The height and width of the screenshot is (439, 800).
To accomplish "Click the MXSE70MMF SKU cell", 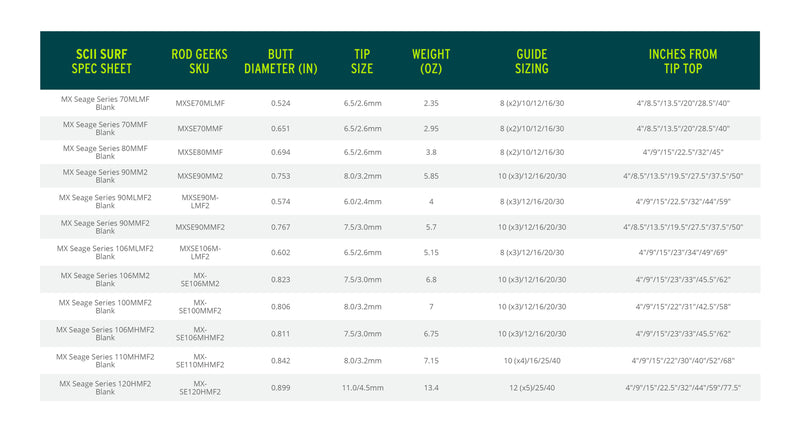I will pos(200,128).
